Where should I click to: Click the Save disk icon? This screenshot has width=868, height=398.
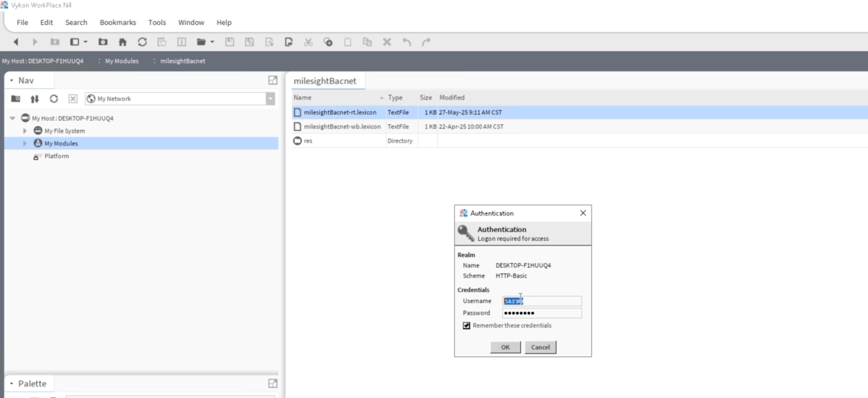[x=230, y=42]
